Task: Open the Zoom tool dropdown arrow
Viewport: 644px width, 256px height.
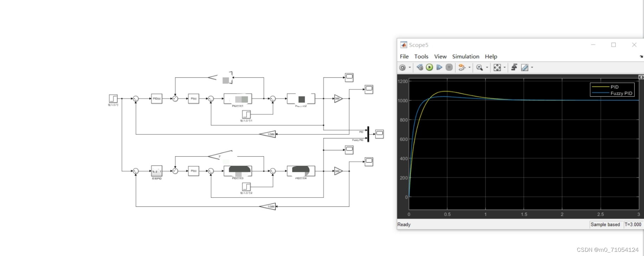Action: pyautogui.click(x=487, y=67)
